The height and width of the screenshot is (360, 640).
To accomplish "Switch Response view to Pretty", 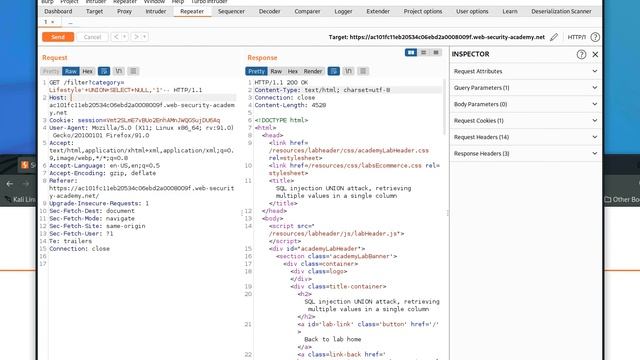I will 256,71.
